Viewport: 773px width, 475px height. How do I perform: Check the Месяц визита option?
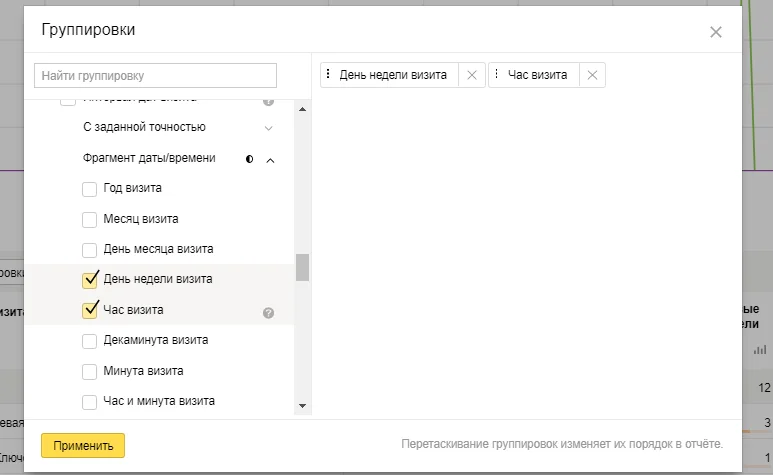click(90, 219)
